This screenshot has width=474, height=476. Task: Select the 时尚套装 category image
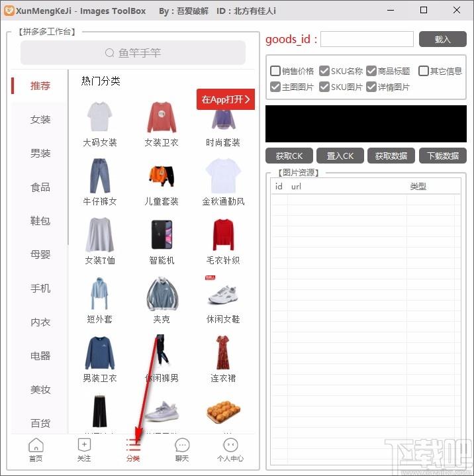pos(223,120)
